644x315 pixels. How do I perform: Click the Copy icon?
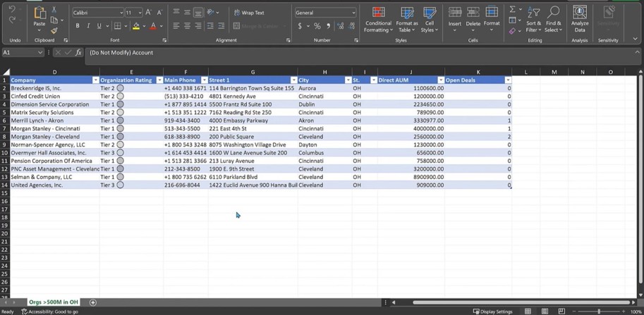[54, 20]
